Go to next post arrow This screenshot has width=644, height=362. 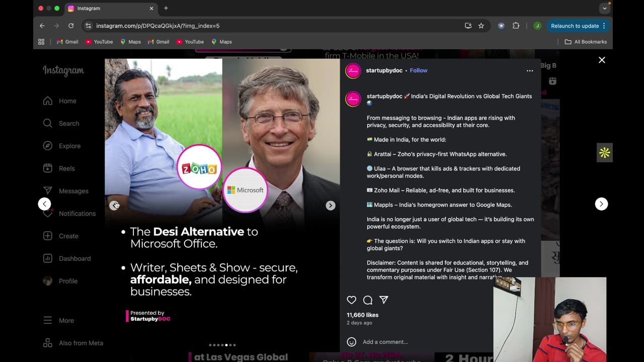[x=601, y=204]
